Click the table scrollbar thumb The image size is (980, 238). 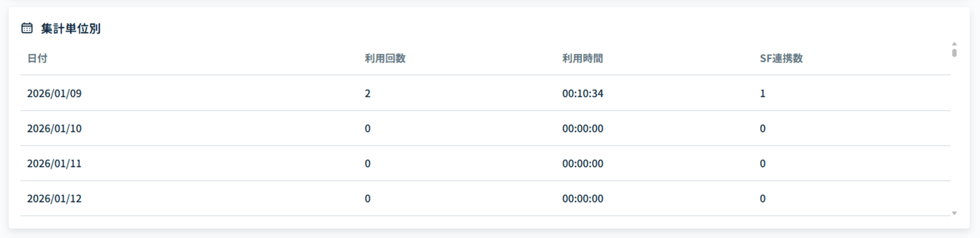(x=954, y=53)
